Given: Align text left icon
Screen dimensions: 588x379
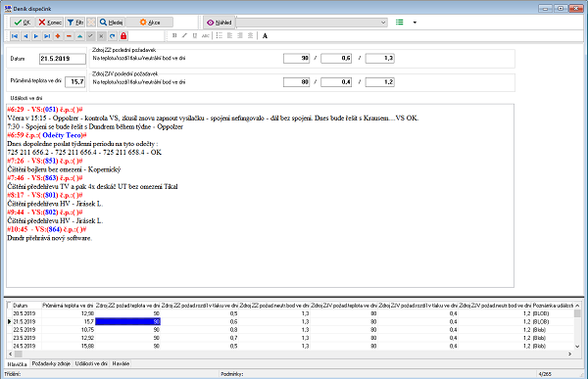Looking at the screenshot, I should tap(229, 35).
